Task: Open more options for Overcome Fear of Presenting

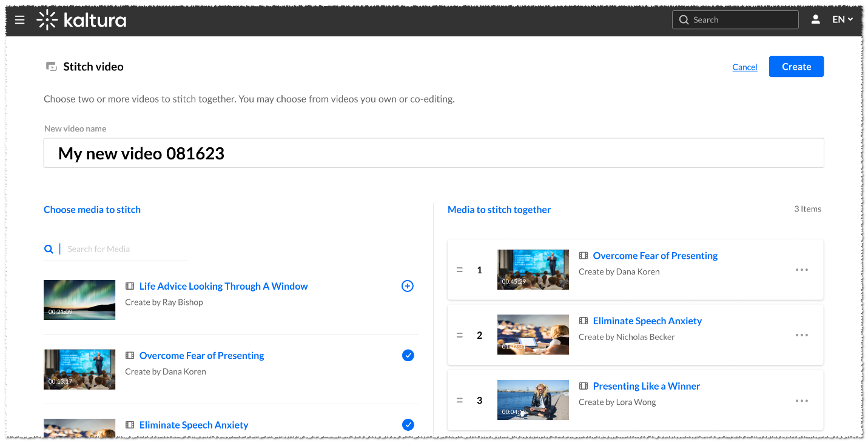Action: [x=802, y=270]
